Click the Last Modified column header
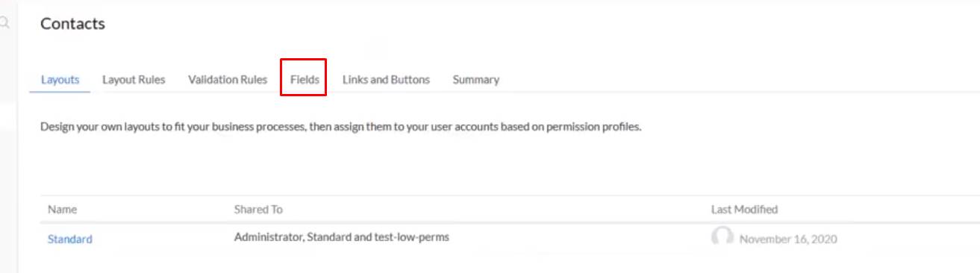980x273 pixels. coord(744,210)
